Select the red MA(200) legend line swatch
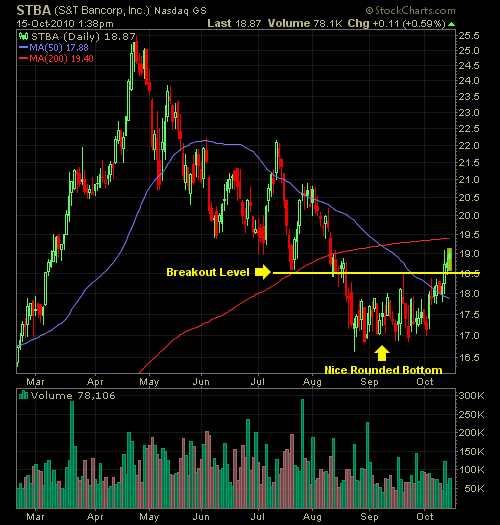 (x=23, y=59)
